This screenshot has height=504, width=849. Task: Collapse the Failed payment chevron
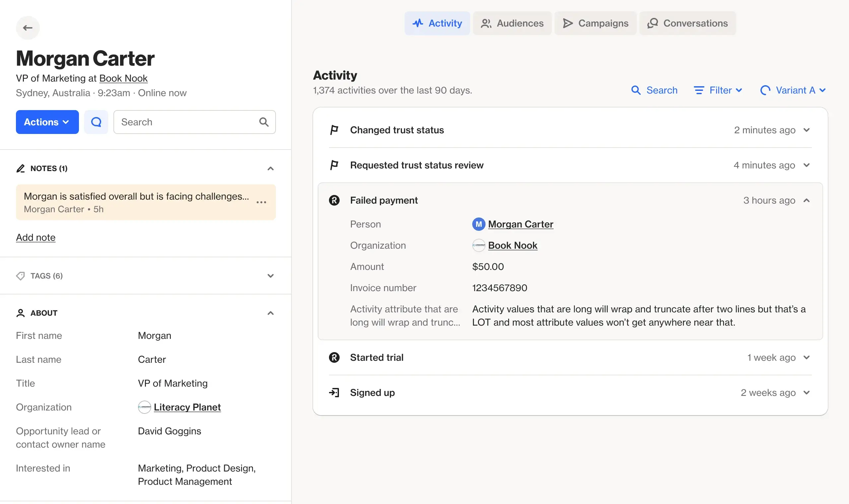[807, 200]
